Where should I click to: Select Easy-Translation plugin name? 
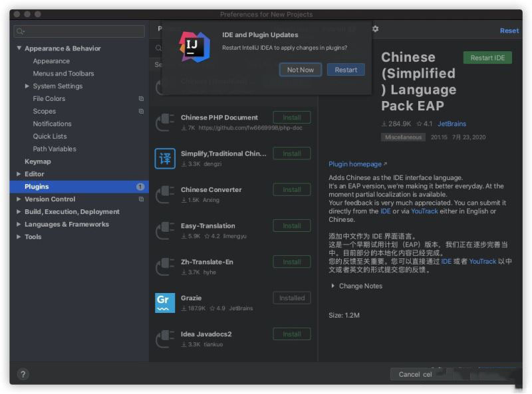click(207, 226)
